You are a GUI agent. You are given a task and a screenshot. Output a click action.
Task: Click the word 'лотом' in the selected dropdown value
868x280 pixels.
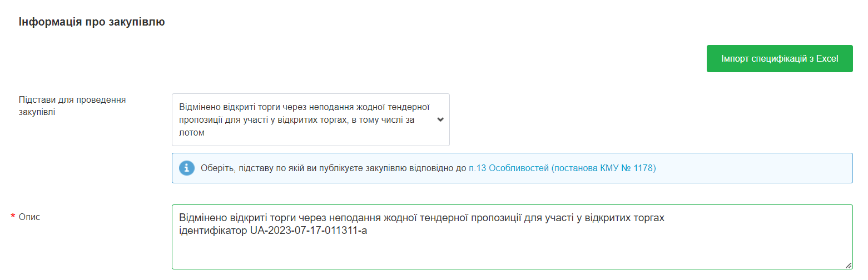click(192, 133)
